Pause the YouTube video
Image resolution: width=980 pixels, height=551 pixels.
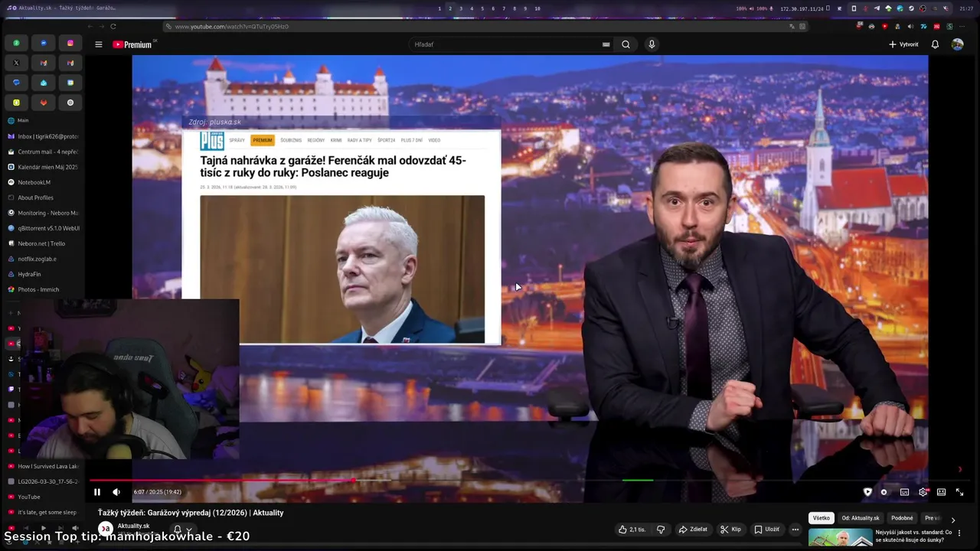tap(97, 492)
